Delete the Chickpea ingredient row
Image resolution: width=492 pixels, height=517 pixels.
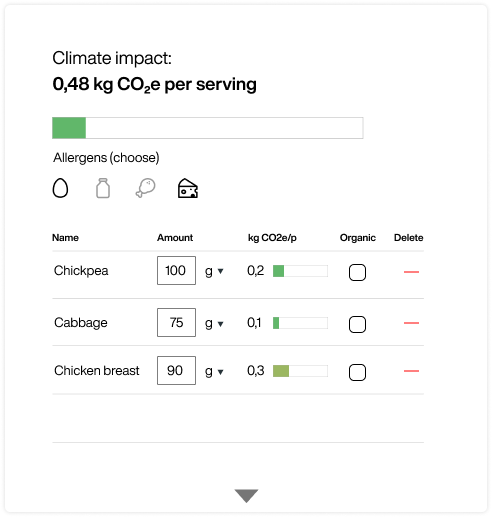tap(411, 272)
